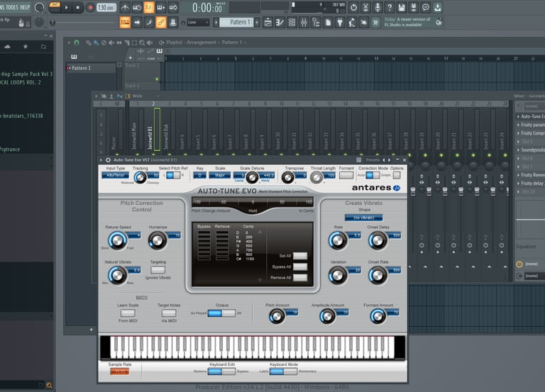Toggle the chain link multilink icon
The image size is (545, 392).
coord(160,23)
